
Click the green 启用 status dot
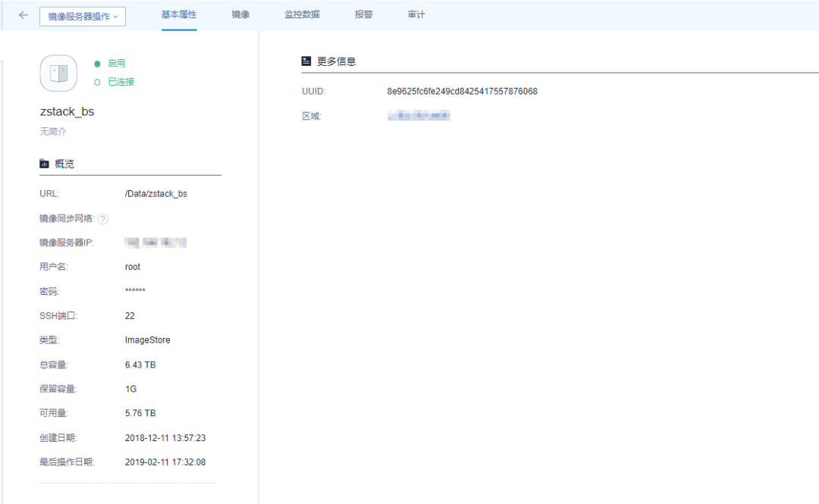[x=97, y=64]
